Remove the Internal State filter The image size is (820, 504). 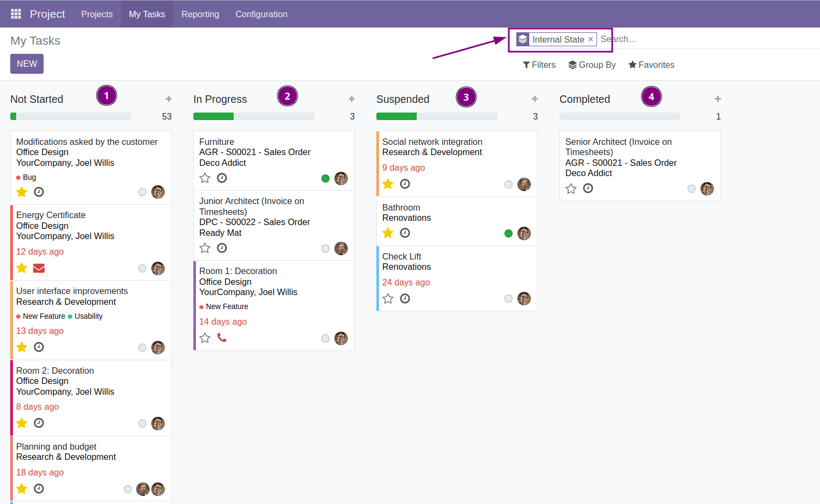pyautogui.click(x=591, y=39)
